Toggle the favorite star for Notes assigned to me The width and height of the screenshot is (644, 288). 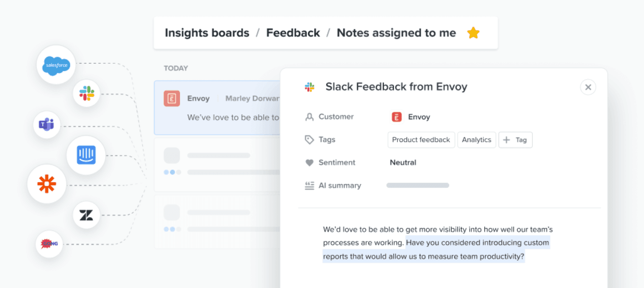[x=473, y=32]
